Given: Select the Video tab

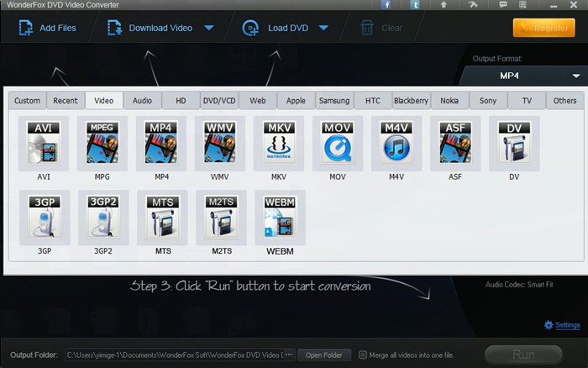Looking at the screenshot, I should [104, 101].
